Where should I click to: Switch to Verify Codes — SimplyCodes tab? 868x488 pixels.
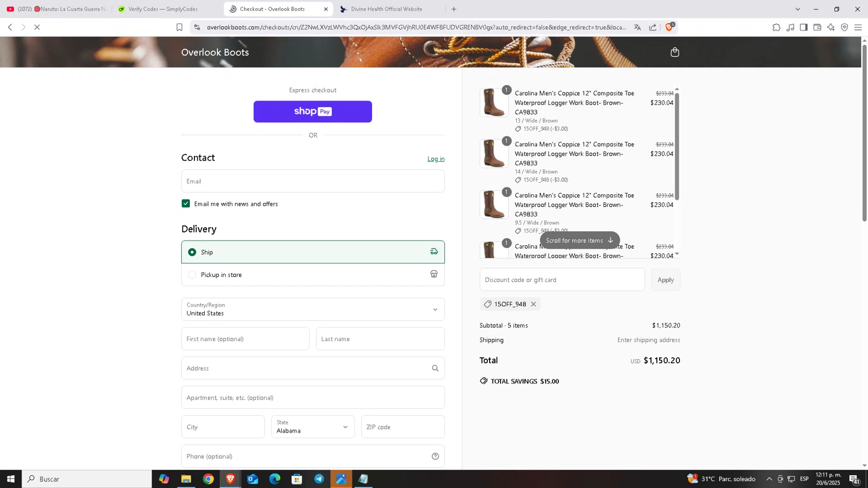pyautogui.click(x=168, y=9)
